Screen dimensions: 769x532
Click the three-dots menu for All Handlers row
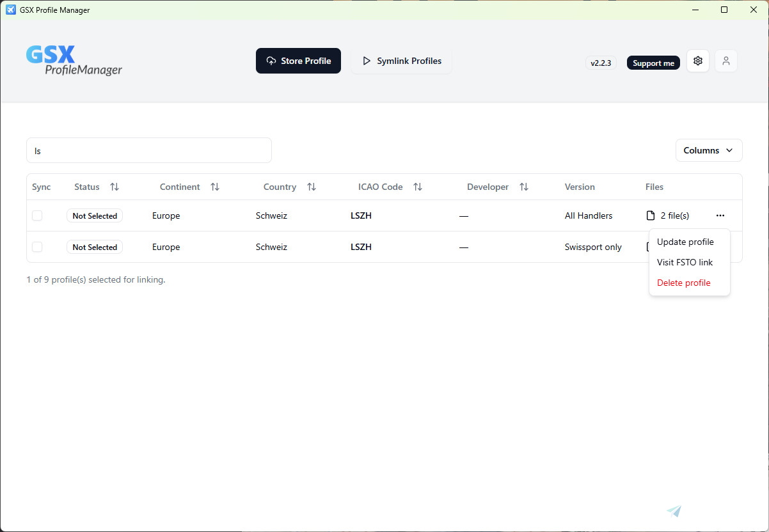tap(720, 215)
